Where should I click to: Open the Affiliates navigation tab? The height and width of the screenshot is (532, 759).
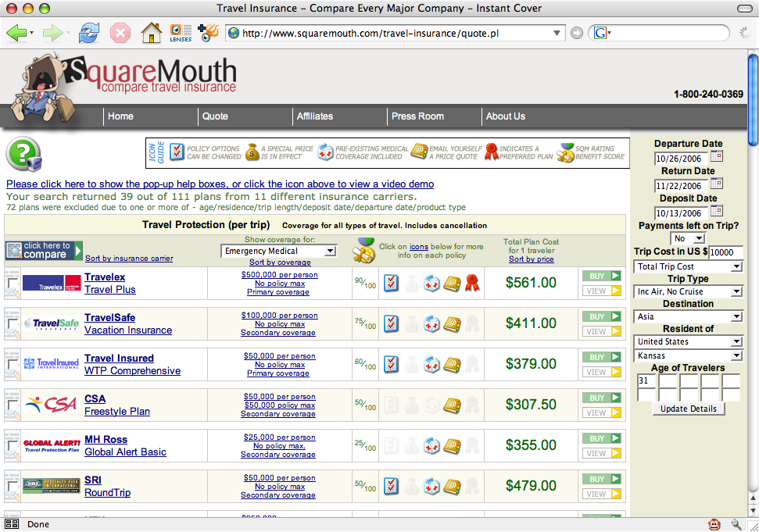pyautogui.click(x=315, y=116)
